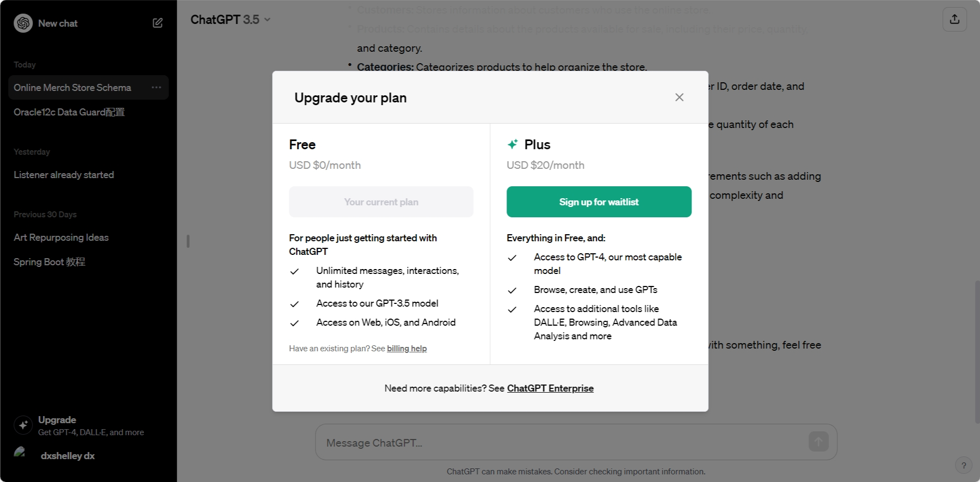
Task: Open the billing help link
Action: (406, 348)
